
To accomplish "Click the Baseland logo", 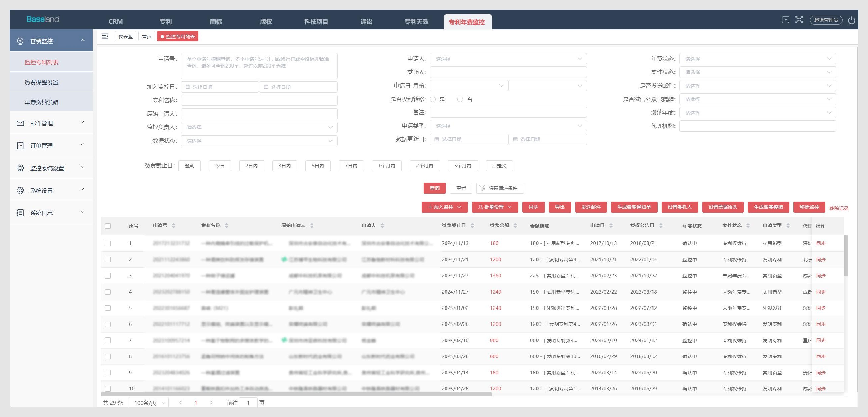I will (43, 19).
